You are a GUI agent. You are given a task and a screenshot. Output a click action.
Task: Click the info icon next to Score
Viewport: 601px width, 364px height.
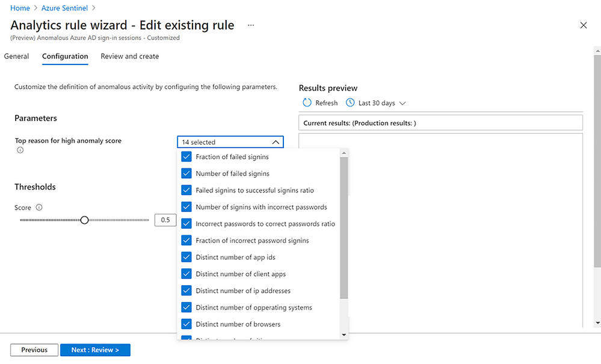pyautogui.click(x=39, y=208)
